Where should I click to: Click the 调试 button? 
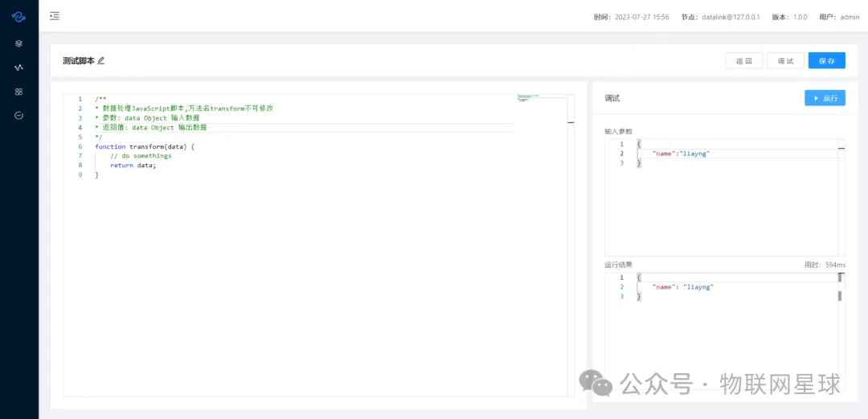tap(785, 61)
